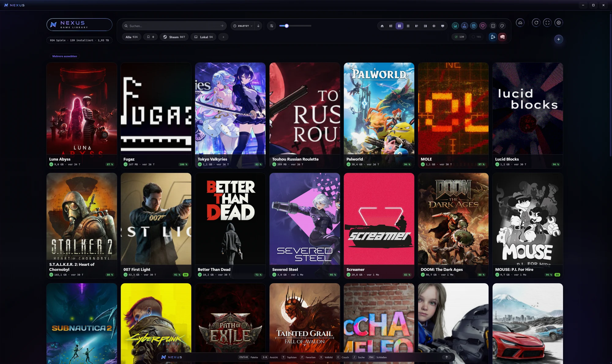This screenshot has width=612, height=364.
Task: Click the Toplisten shortcut in bottom bar
Action: point(289,357)
